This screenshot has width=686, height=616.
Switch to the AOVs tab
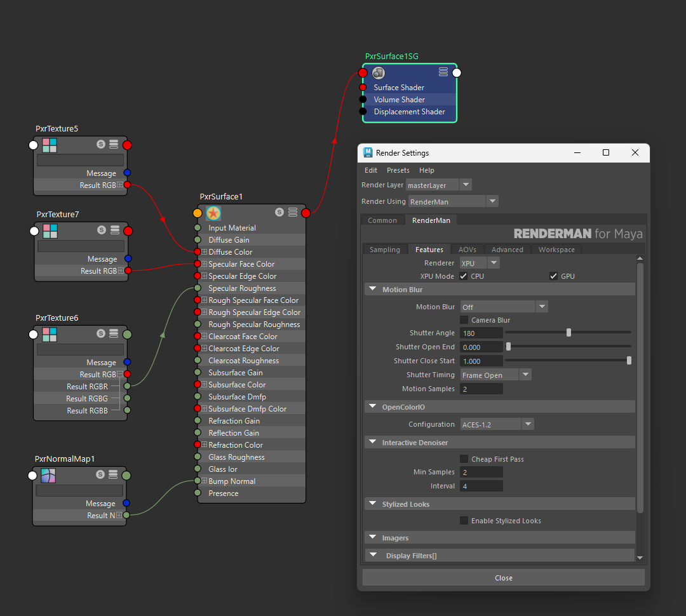(x=467, y=250)
